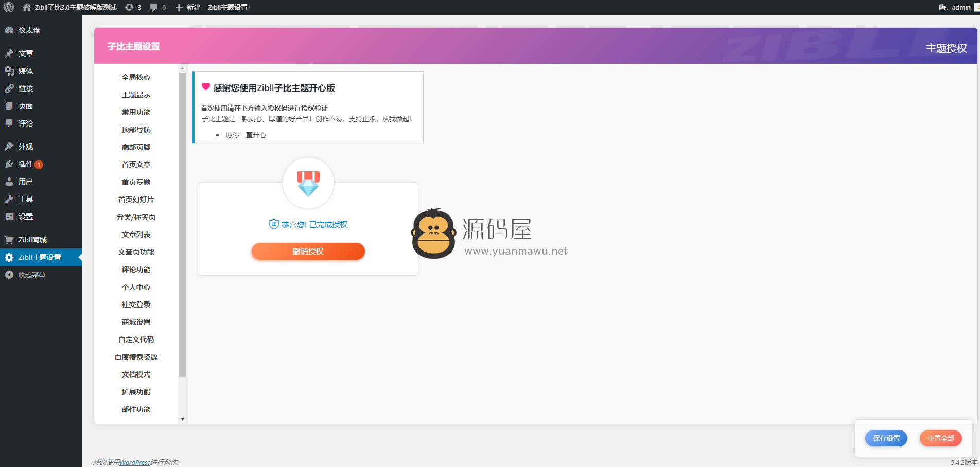Click the 主题授权 header text

click(x=947, y=48)
